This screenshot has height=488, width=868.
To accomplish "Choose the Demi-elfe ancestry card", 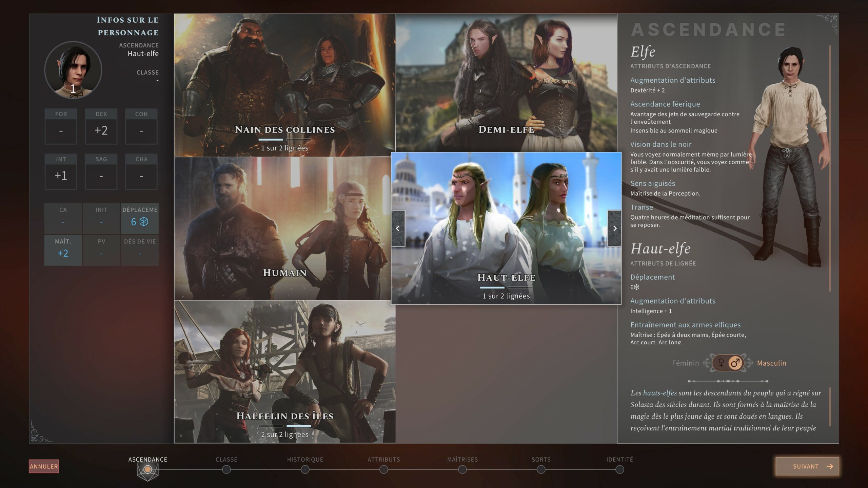I will [x=506, y=83].
